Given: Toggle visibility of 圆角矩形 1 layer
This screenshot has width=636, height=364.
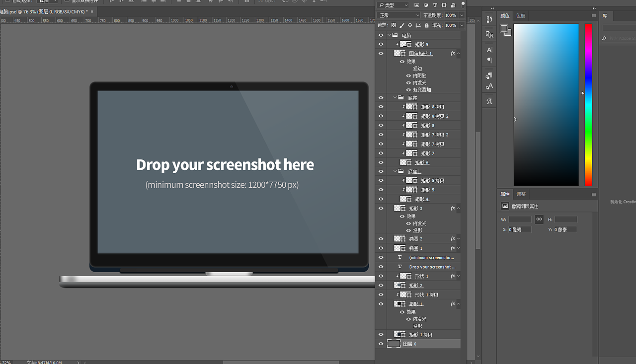Looking at the screenshot, I should [381, 53].
